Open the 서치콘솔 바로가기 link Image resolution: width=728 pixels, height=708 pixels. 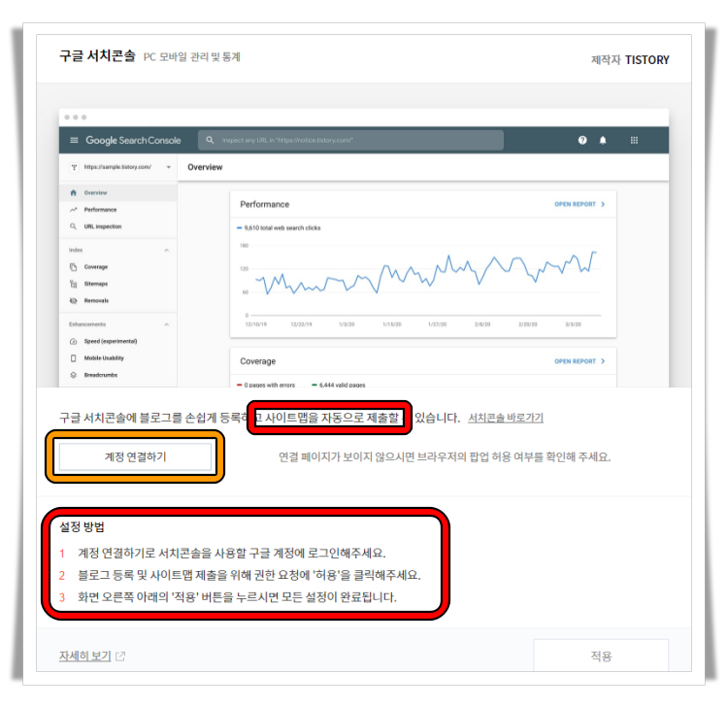(x=505, y=418)
